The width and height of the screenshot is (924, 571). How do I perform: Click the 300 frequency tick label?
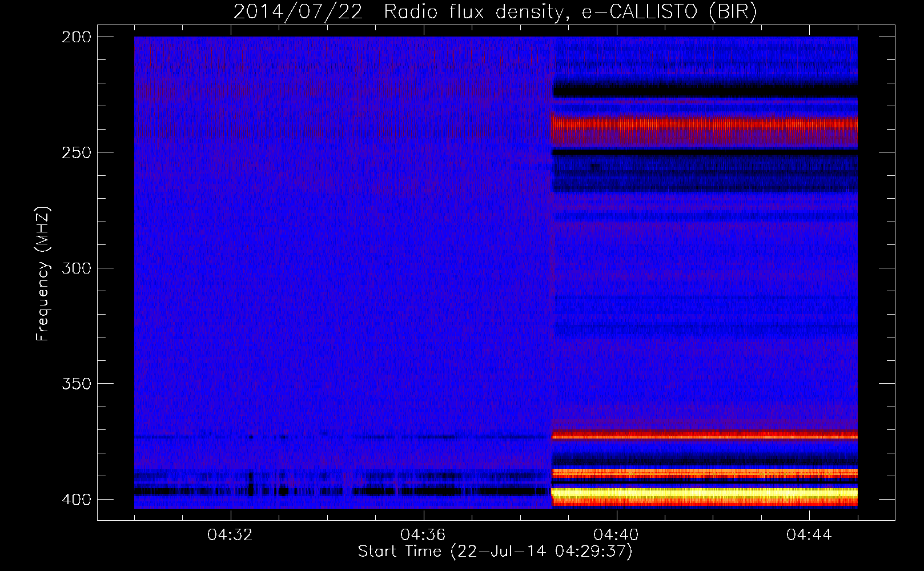[x=76, y=268]
